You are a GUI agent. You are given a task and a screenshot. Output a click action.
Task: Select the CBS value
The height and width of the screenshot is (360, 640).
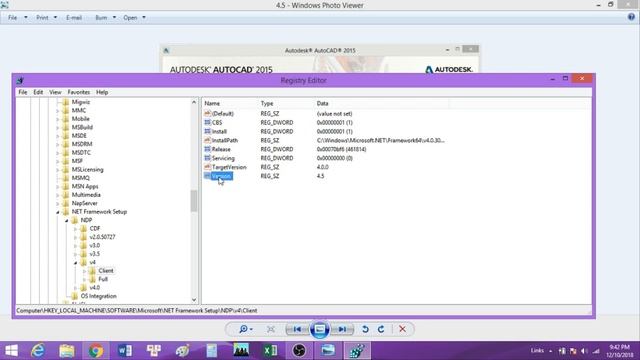(x=217, y=122)
